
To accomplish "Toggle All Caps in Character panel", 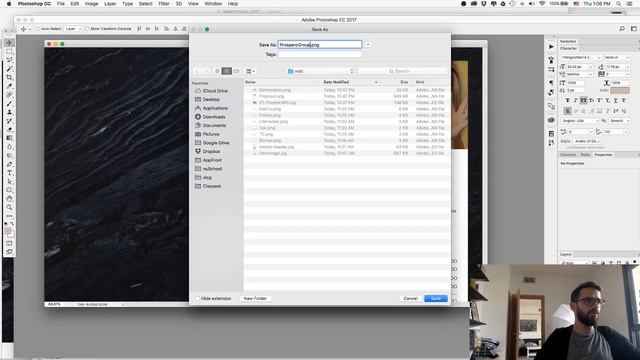I will click(584, 100).
